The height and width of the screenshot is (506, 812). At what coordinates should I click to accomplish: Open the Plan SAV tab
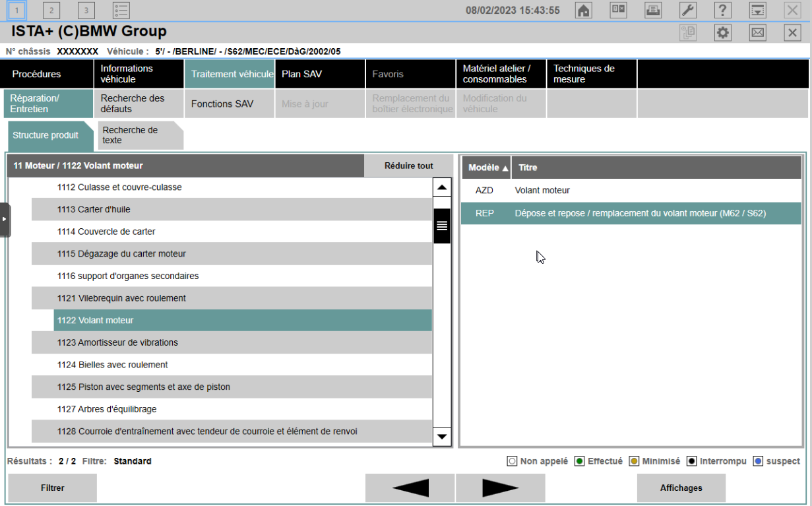320,74
